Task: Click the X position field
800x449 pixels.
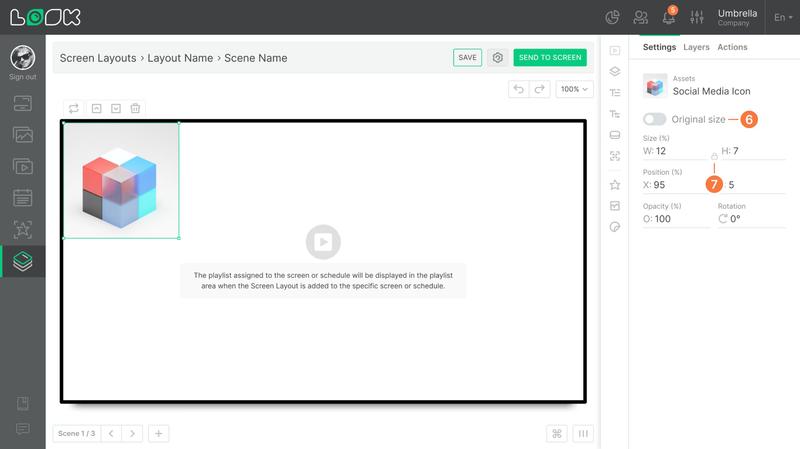Action: click(675, 185)
